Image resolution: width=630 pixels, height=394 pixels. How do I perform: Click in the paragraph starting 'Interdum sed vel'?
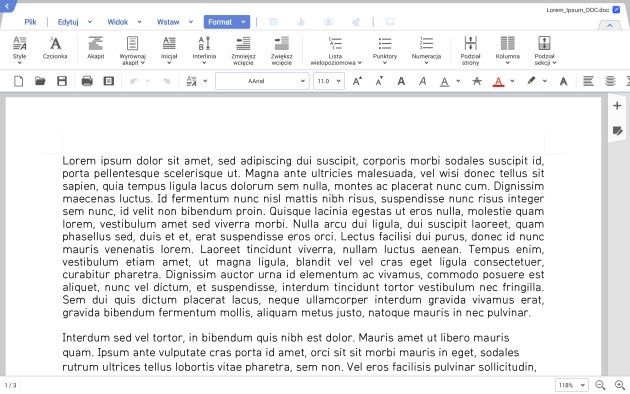pos(299,352)
